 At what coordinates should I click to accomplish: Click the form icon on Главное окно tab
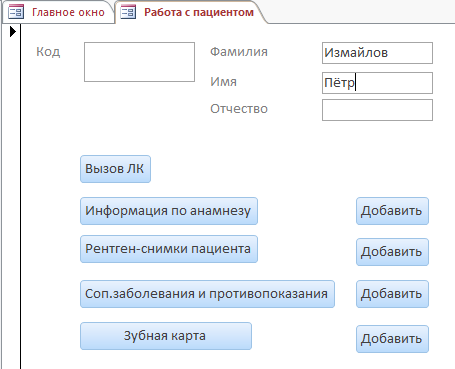(x=16, y=12)
